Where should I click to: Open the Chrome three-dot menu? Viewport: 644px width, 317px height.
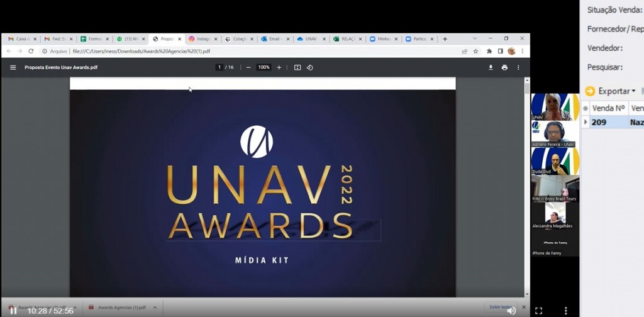click(523, 52)
